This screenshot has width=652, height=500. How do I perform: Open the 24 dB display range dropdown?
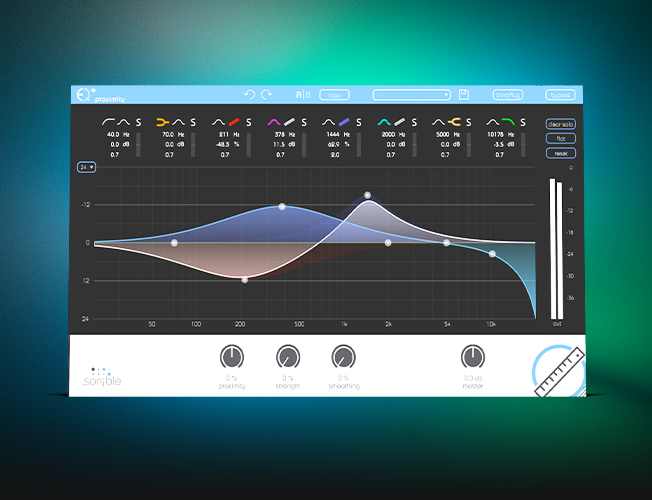[86, 167]
